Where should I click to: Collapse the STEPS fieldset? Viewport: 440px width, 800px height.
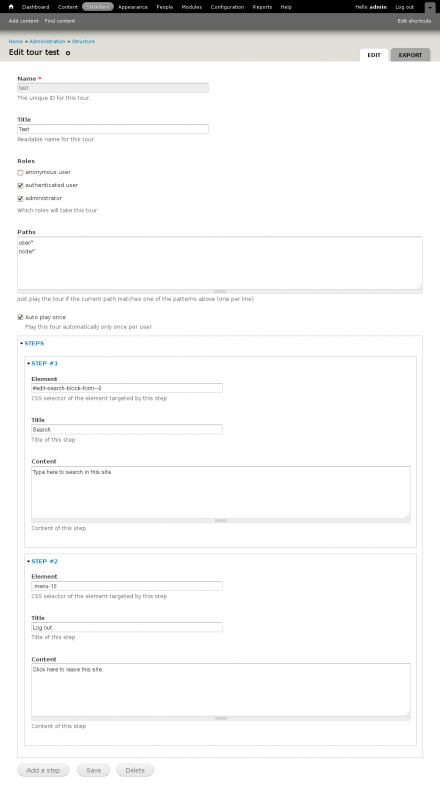pyautogui.click(x=34, y=343)
